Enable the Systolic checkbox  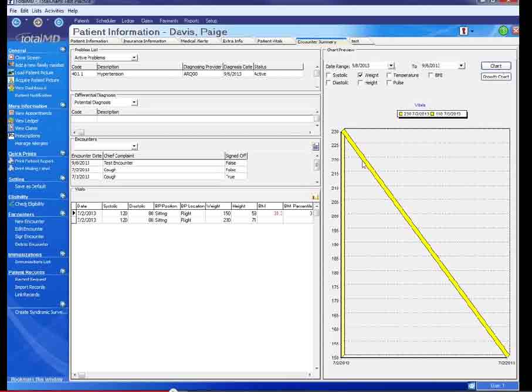tap(328, 75)
